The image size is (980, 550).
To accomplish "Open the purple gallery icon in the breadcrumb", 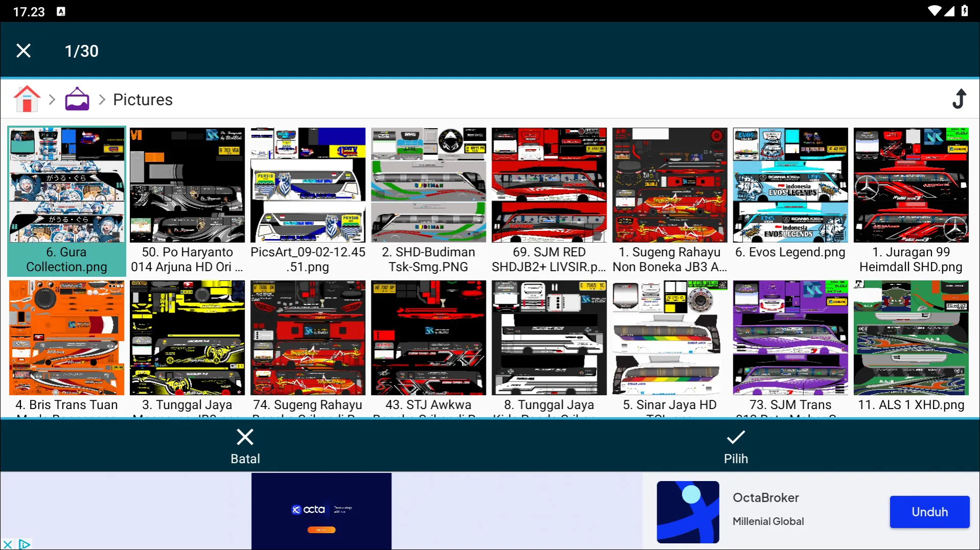I will (77, 99).
